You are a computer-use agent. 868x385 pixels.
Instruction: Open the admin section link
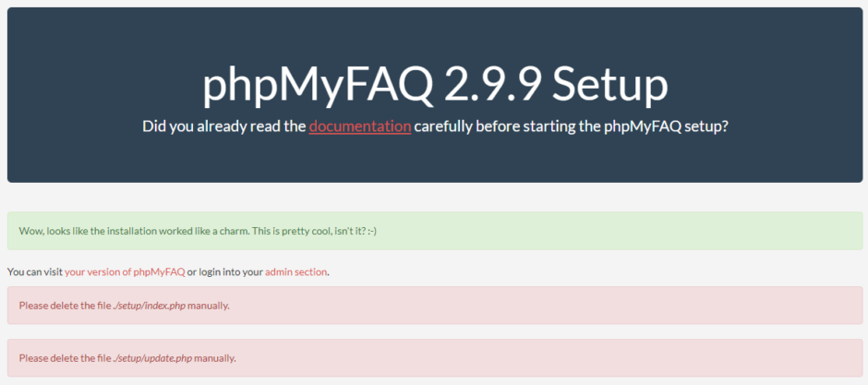(x=296, y=272)
